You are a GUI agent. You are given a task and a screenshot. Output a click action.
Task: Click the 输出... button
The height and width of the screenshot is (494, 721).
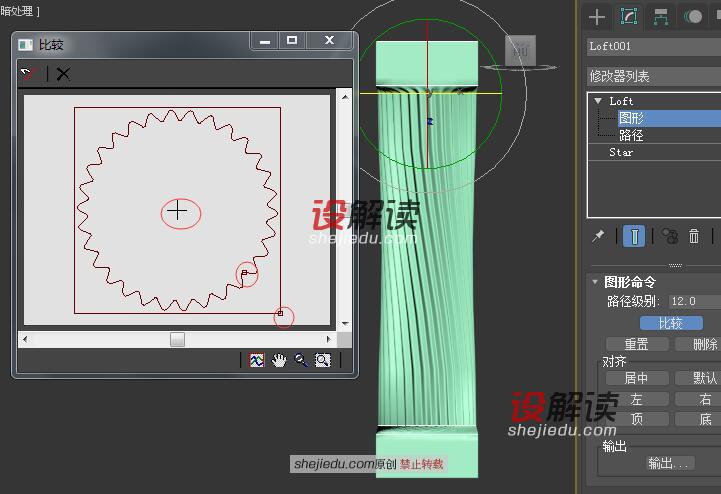coord(669,463)
